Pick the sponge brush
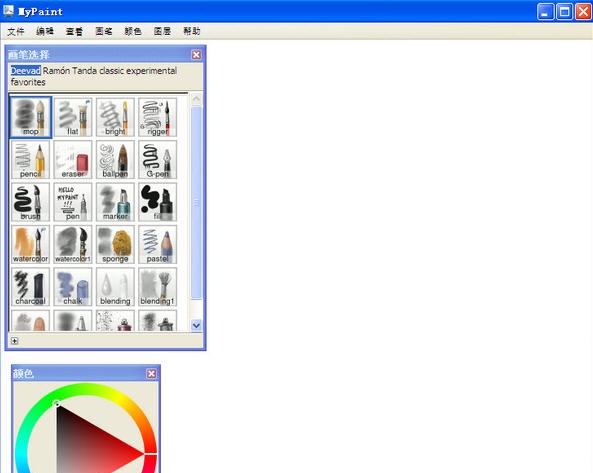The height and width of the screenshot is (473, 593). 115,244
